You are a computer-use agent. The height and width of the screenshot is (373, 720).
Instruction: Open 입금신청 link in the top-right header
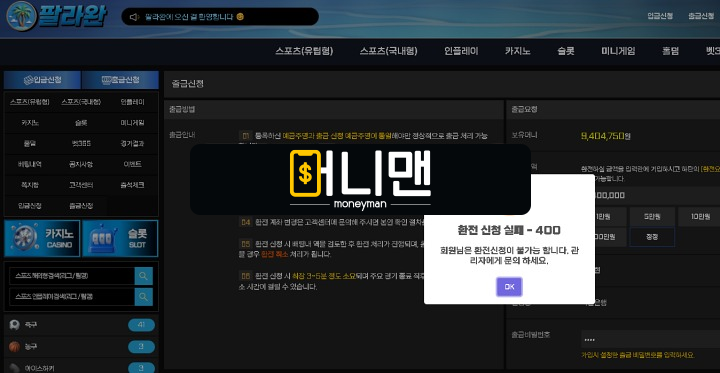click(x=660, y=16)
